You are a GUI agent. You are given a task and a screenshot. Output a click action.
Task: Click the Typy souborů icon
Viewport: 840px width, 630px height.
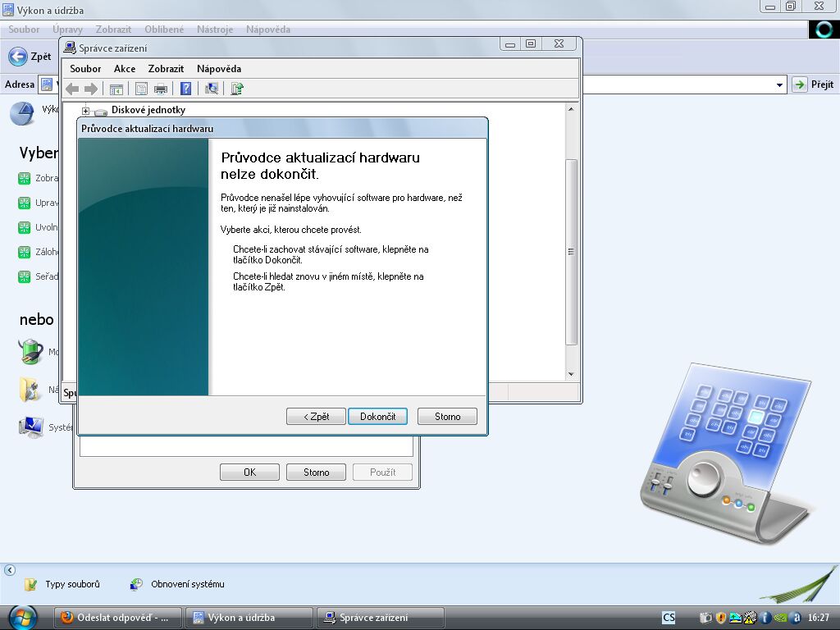(x=31, y=584)
